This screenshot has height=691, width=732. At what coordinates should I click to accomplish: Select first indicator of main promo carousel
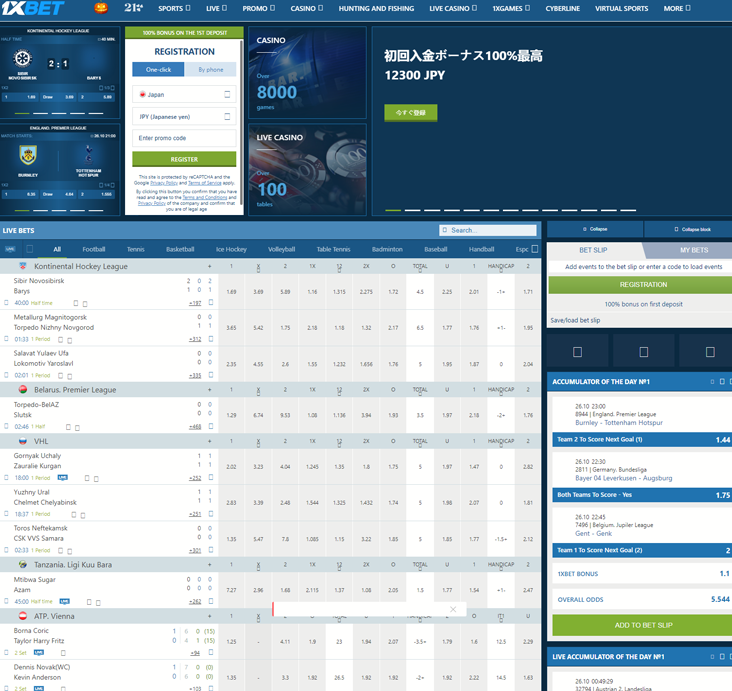pos(393,210)
